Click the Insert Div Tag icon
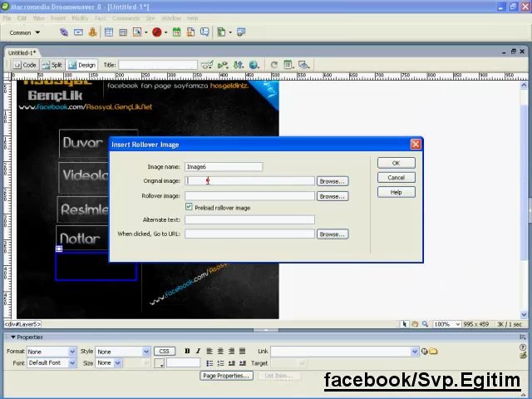Viewport: 532px width, 399px height. pos(123,32)
